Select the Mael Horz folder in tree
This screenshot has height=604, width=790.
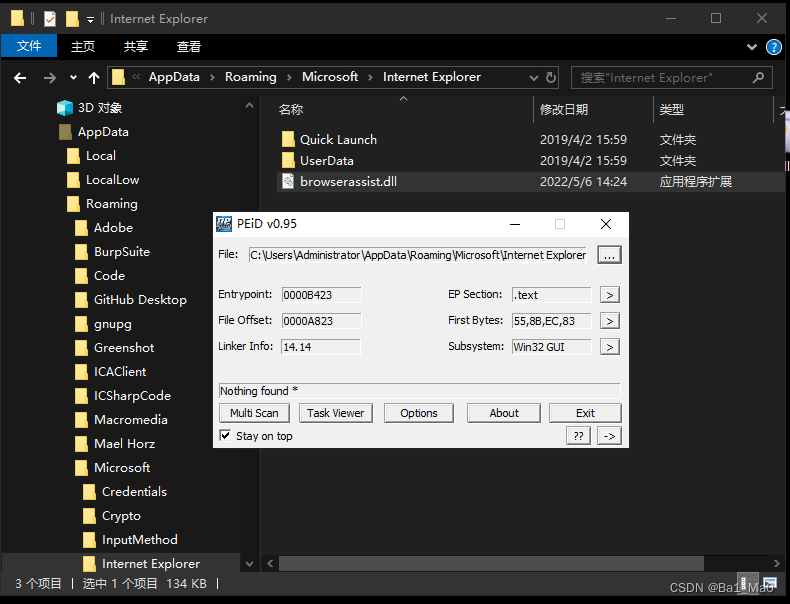coord(124,444)
